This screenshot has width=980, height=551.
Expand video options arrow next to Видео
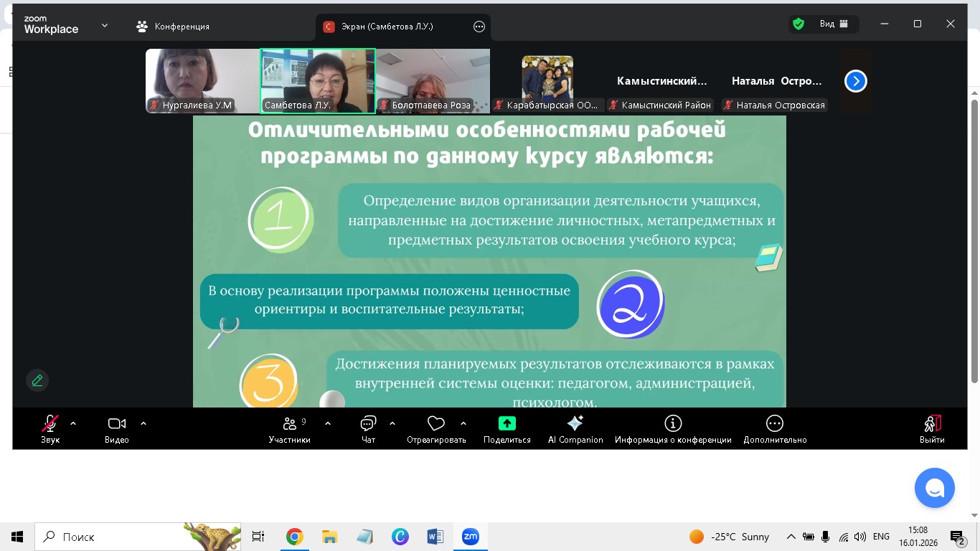(143, 423)
